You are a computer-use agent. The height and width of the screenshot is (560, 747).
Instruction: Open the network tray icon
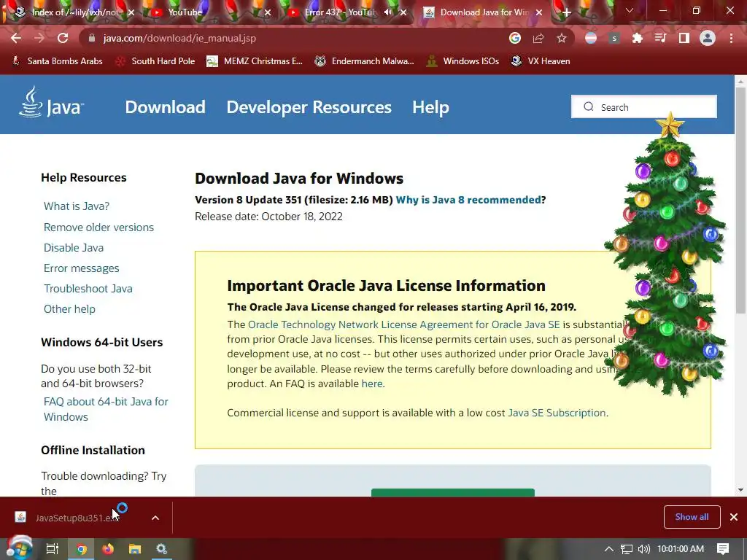click(x=627, y=549)
